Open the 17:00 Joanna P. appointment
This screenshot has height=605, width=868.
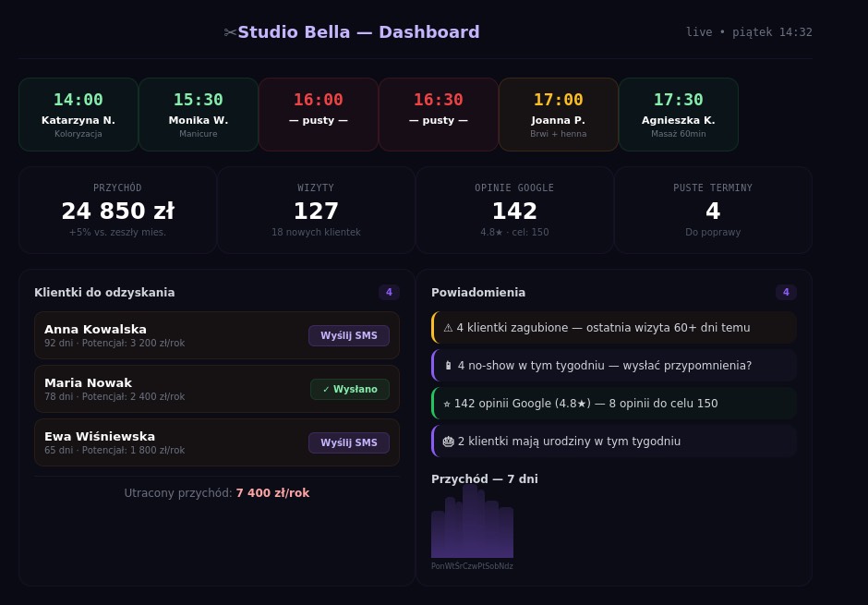coord(559,115)
